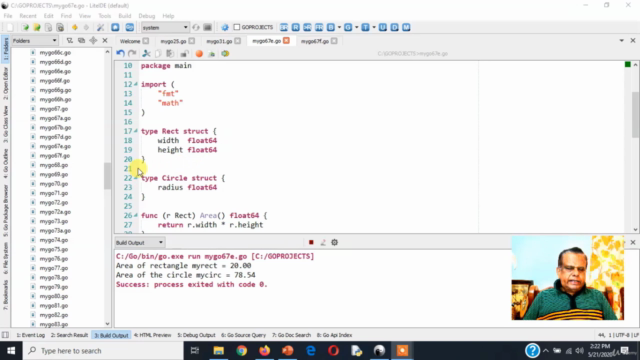The width and height of the screenshot is (640, 360).
Task: Click the blue home toolbar icon
Action: [x=115, y=27]
